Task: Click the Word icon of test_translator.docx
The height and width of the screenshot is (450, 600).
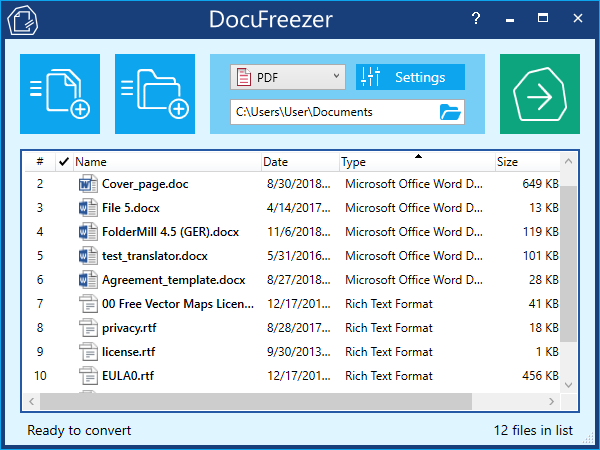Action: (x=88, y=256)
